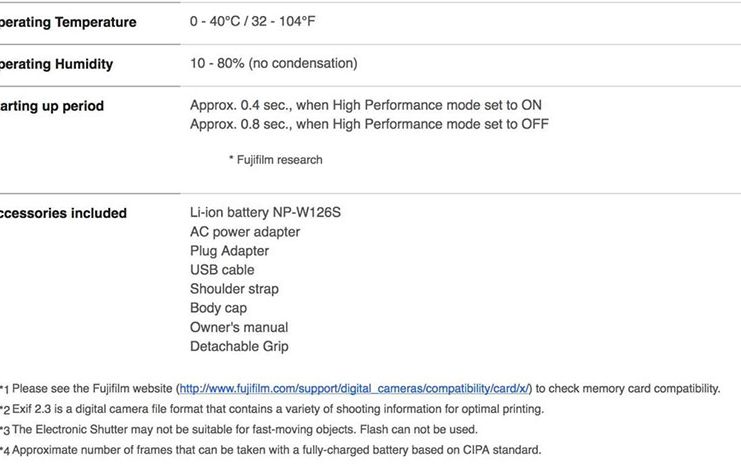Click the Electronic Shutter footnote text
Screen dimensions: 741x468
pyautogui.click(x=244, y=429)
